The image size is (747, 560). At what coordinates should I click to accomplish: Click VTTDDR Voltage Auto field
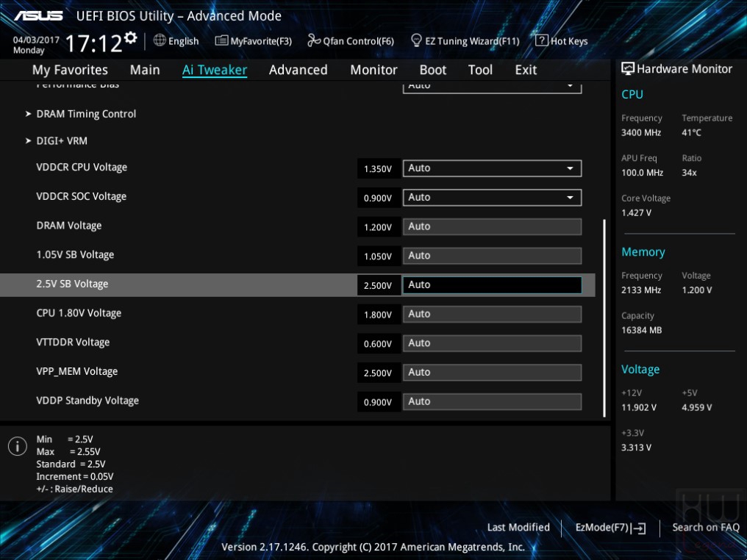[x=492, y=343]
